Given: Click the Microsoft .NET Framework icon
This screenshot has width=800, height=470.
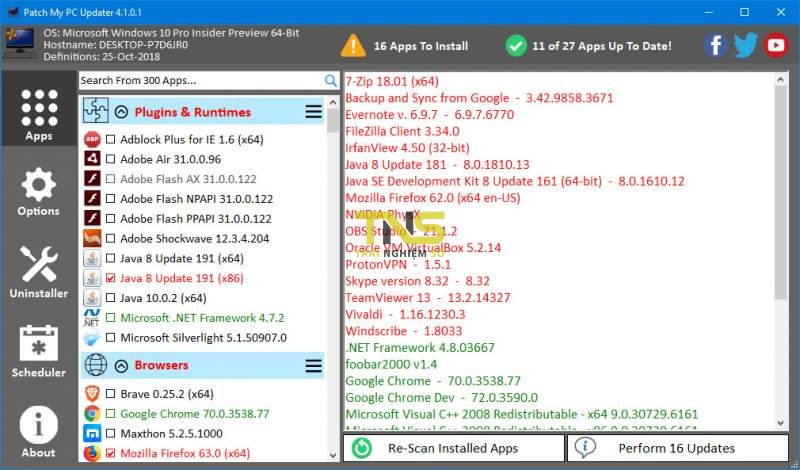Looking at the screenshot, I should [92, 317].
